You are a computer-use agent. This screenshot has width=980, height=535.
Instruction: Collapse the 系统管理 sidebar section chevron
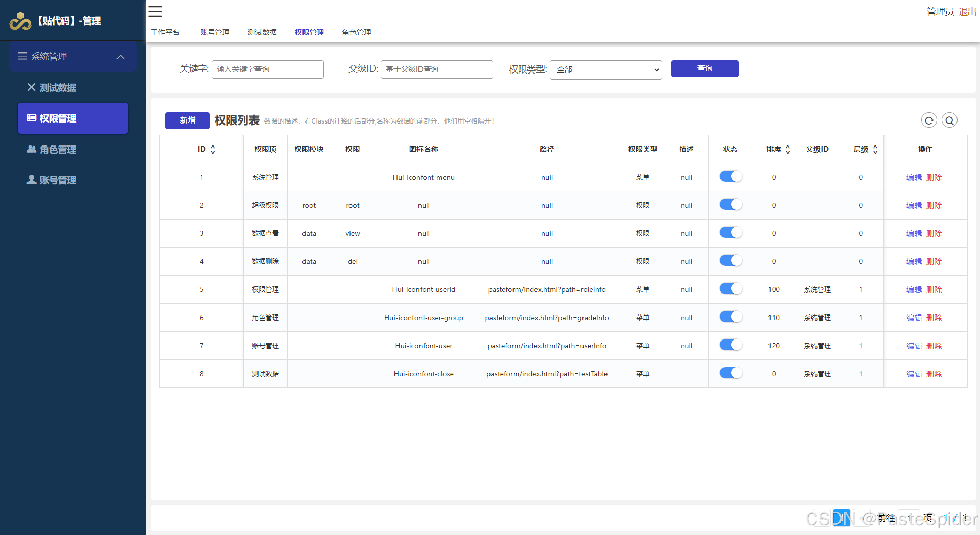121,57
